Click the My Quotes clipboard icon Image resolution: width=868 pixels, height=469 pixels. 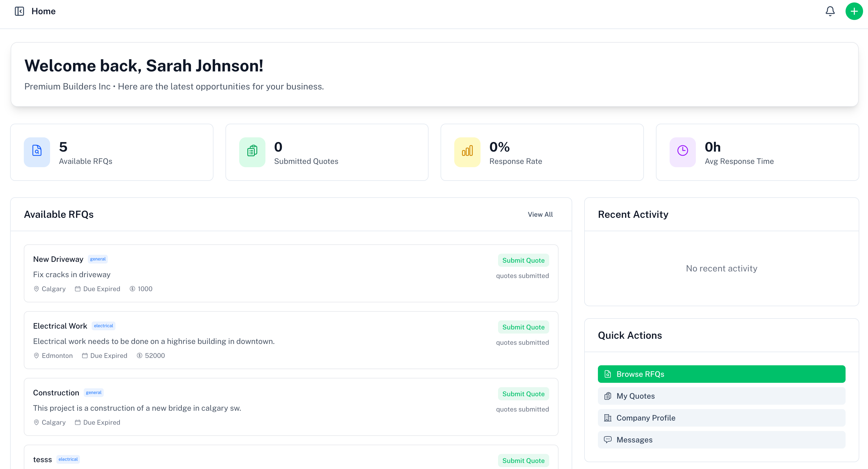(x=607, y=396)
